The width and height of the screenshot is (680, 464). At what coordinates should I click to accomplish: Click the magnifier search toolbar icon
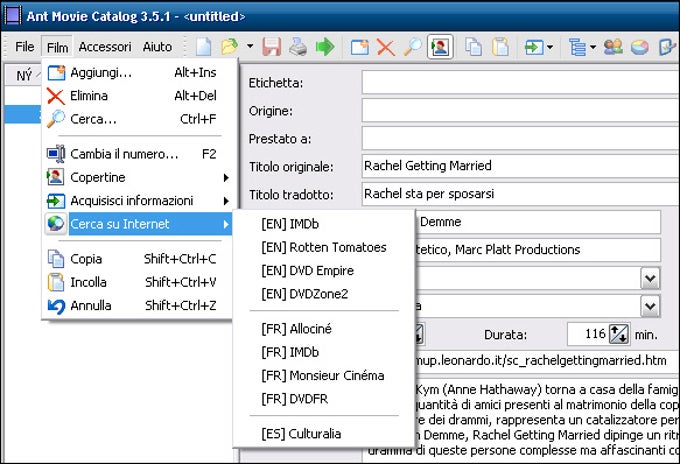click(x=412, y=46)
